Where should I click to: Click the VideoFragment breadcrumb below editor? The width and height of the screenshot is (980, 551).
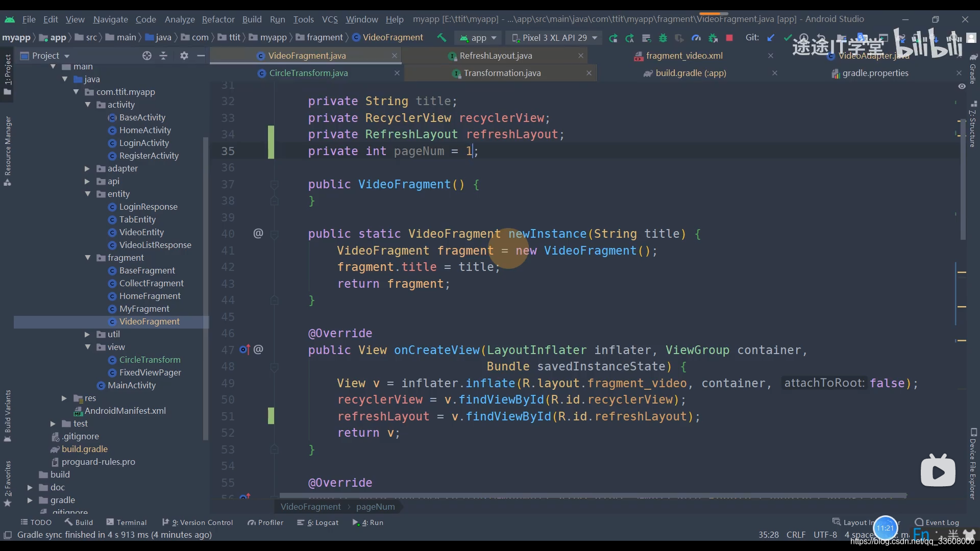point(310,507)
